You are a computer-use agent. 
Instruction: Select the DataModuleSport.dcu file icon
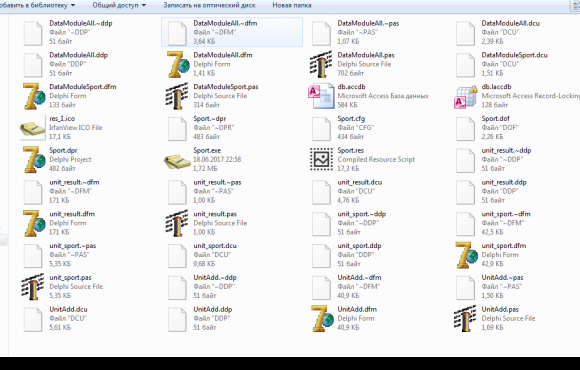[465, 65]
